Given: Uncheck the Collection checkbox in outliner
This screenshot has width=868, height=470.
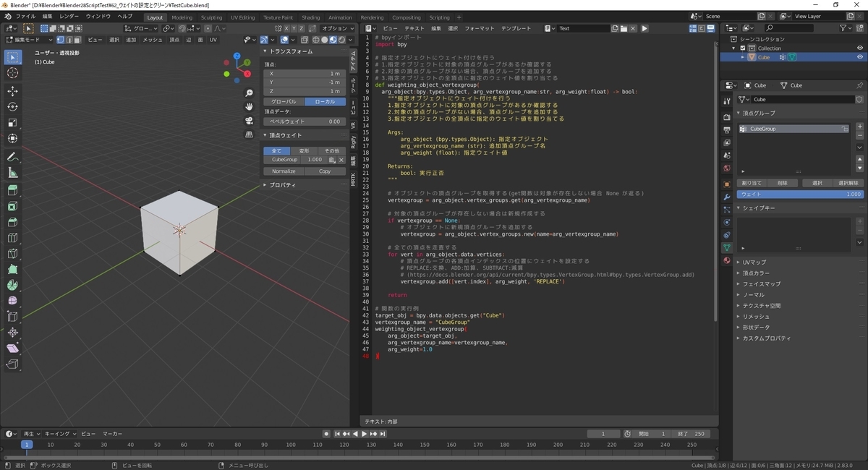Looking at the screenshot, I should click(x=742, y=48).
